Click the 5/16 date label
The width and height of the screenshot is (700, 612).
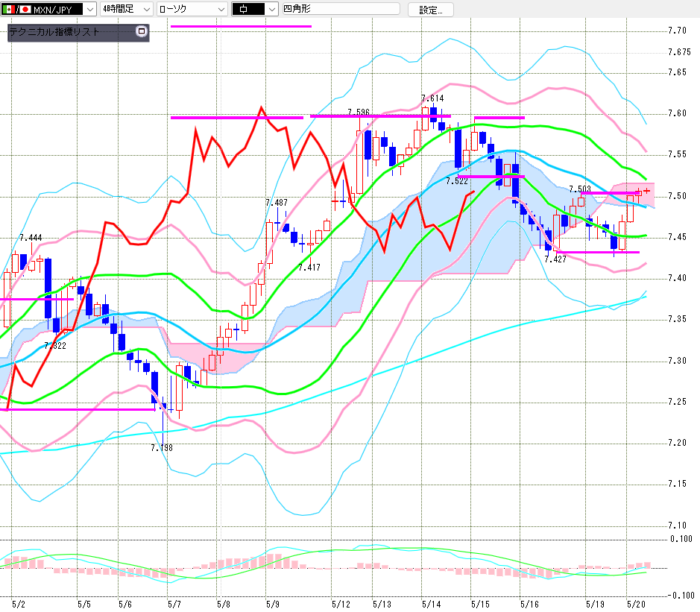click(x=529, y=605)
